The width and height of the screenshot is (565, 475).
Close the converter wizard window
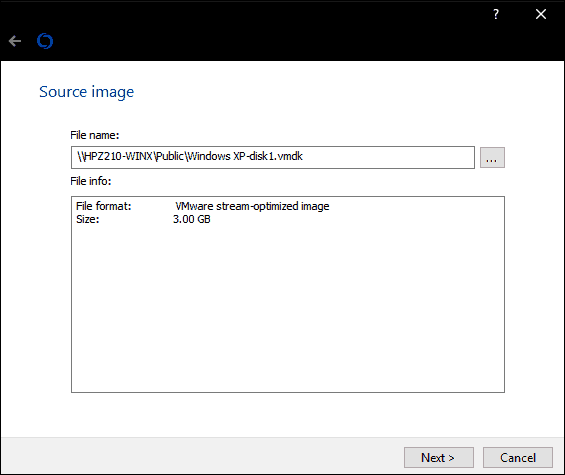pos(541,14)
